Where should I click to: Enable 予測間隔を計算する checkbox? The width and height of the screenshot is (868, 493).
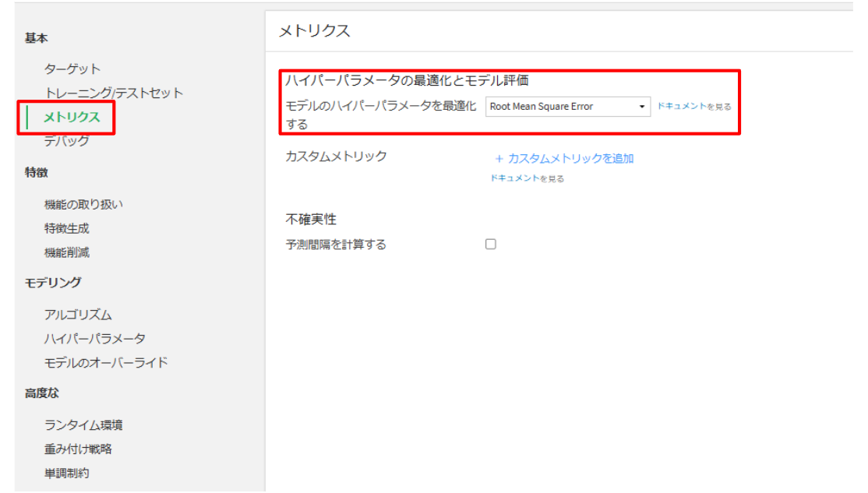click(x=490, y=244)
